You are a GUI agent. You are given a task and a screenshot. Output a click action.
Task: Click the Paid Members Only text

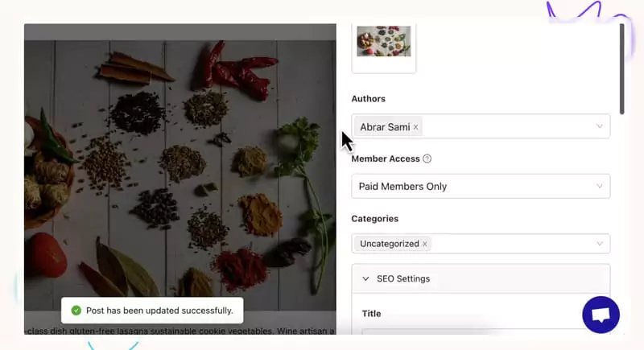click(x=402, y=187)
